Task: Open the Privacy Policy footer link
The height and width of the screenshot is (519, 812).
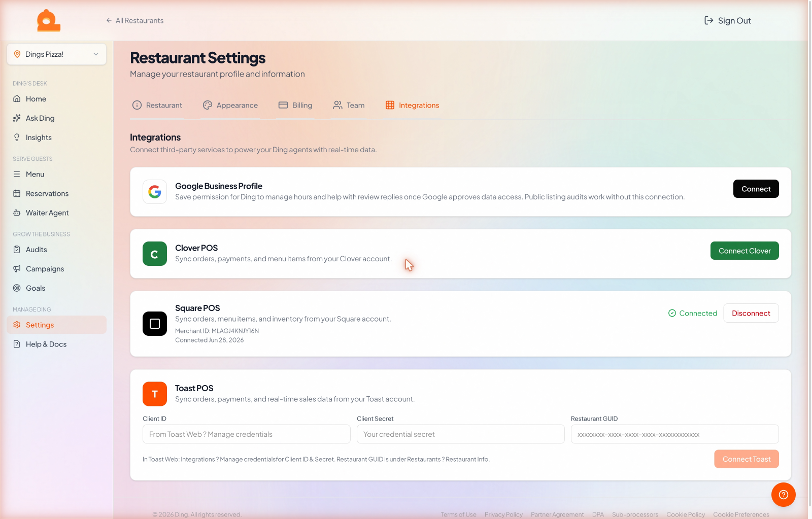Action: coord(503,514)
